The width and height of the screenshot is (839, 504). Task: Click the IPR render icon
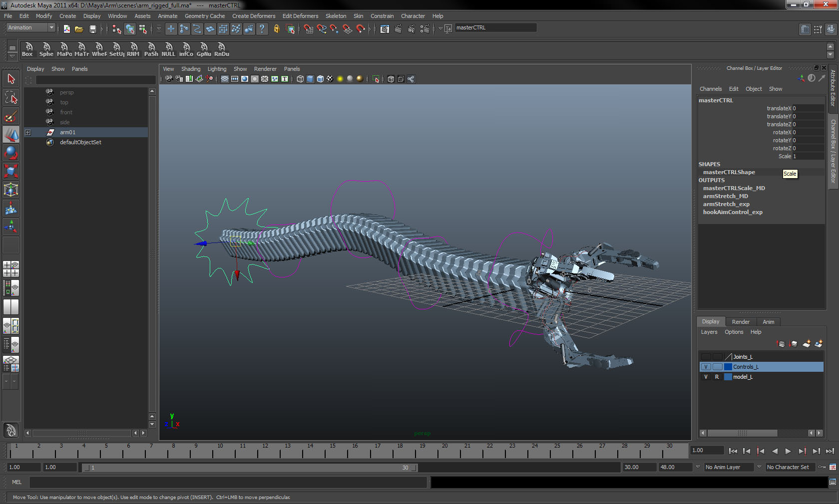[x=412, y=29]
